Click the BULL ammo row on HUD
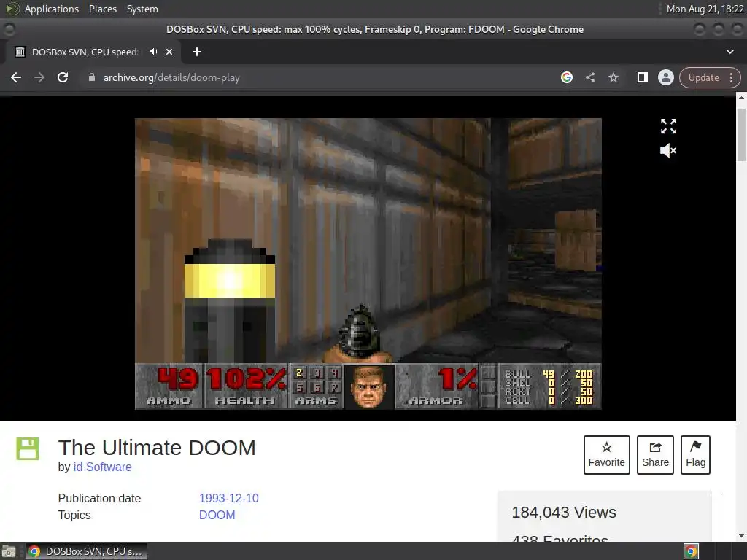Image resolution: width=747 pixels, height=560 pixels. click(549, 374)
